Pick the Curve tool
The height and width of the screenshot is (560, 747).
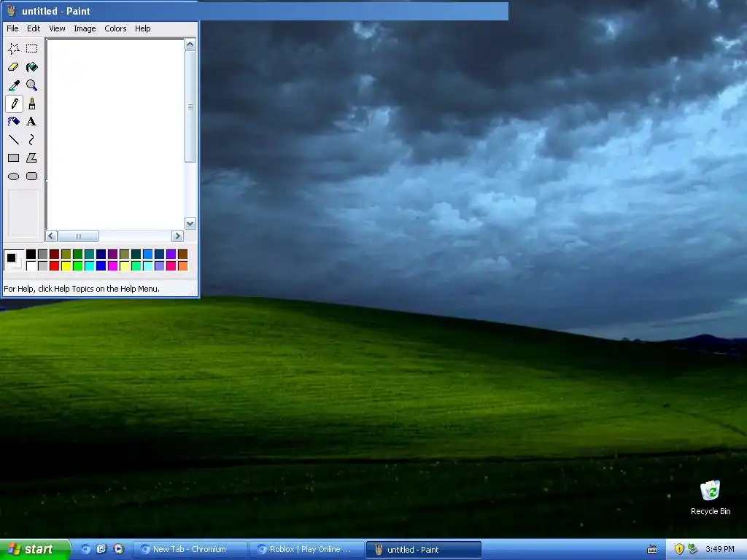[31, 139]
